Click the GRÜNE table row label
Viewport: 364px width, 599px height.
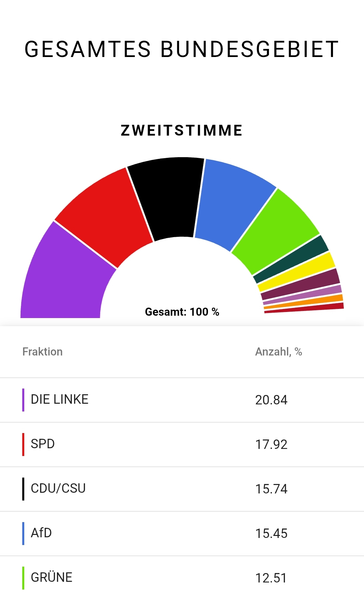pos(52,578)
